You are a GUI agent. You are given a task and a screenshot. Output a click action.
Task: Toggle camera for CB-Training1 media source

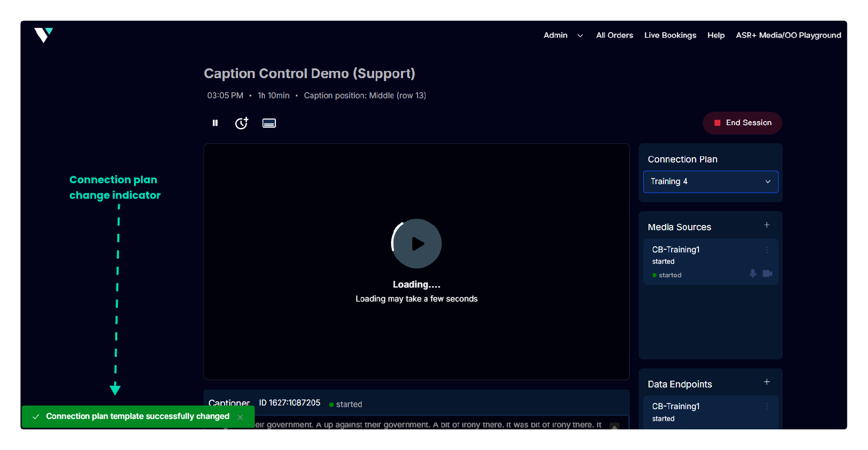click(x=767, y=274)
